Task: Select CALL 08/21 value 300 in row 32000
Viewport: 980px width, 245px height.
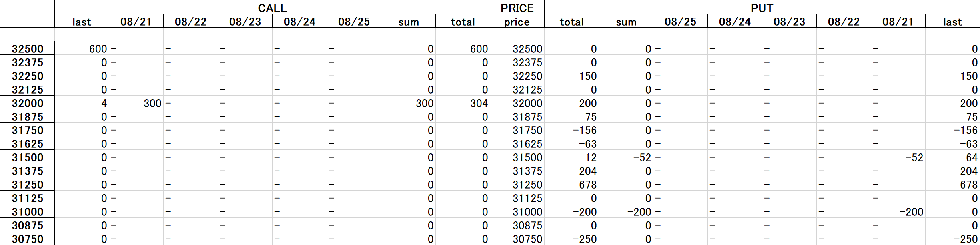Action: [x=136, y=103]
